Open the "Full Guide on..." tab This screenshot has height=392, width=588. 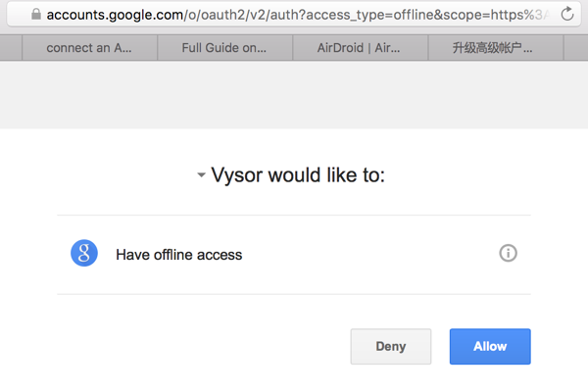point(224,48)
